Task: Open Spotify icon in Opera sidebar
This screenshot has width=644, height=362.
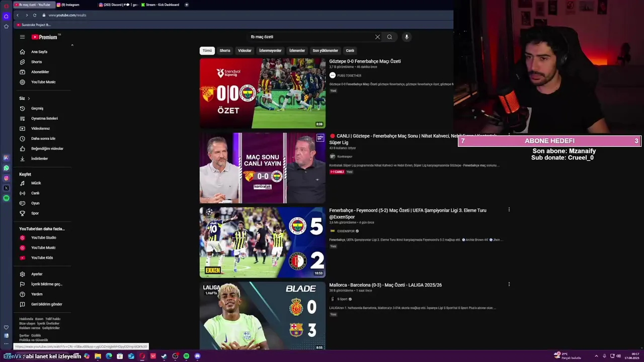Action: coord(6,198)
